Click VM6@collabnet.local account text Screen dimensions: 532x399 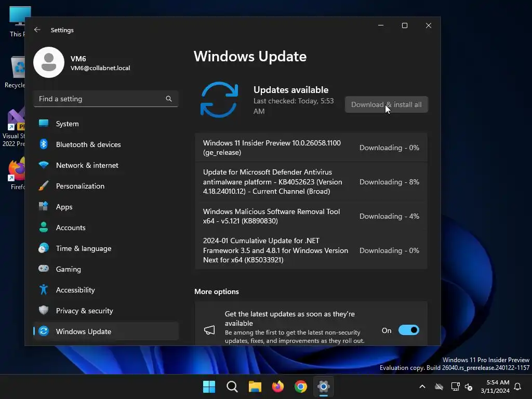pyautogui.click(x=100, y=68)
